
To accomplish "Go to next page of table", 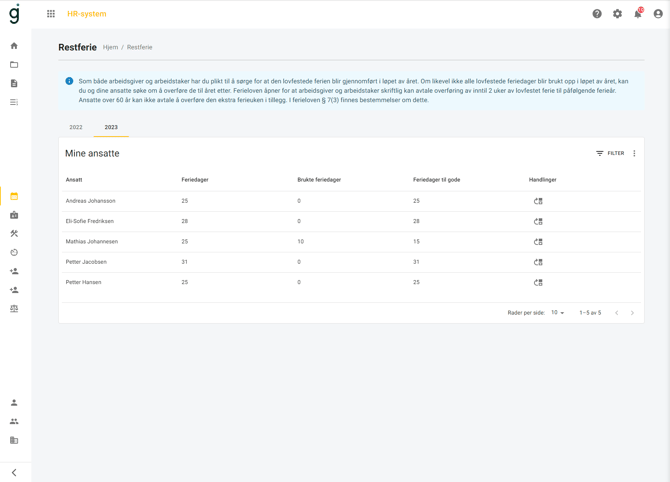I will (x=632, y=313).
